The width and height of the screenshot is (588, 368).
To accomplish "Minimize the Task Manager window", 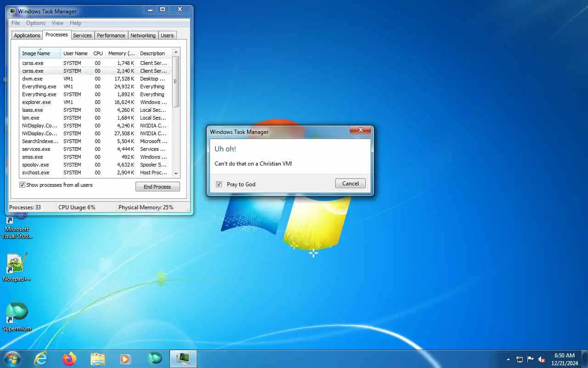I will [150, 9].
